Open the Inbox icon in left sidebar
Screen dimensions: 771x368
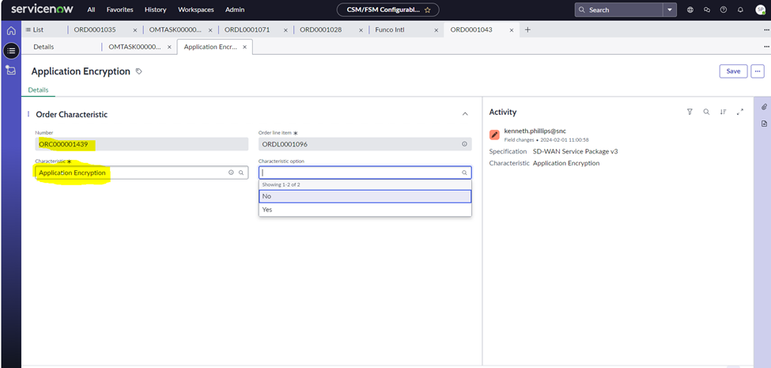click(11, 70)
